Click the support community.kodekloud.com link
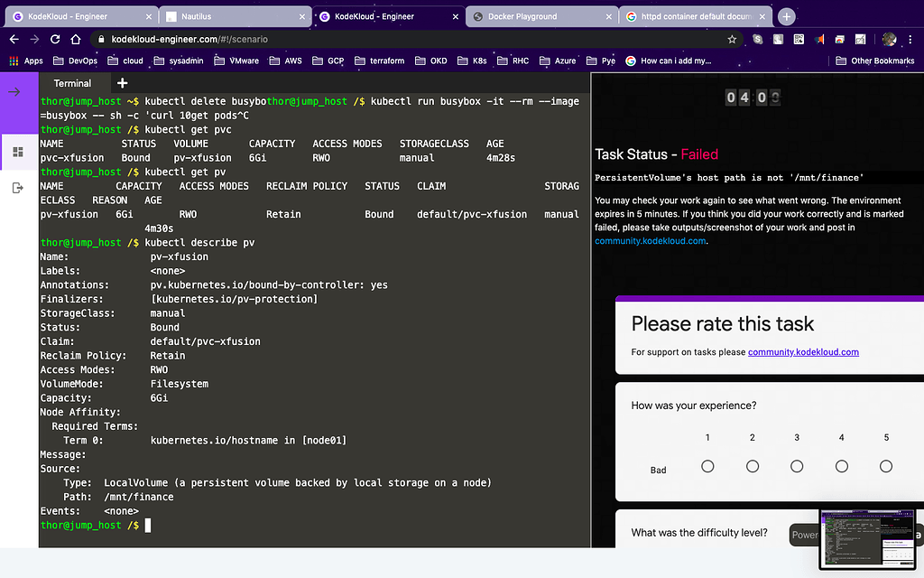The width and height of the screenshot is (924, 578). click(x=803, y=351)
